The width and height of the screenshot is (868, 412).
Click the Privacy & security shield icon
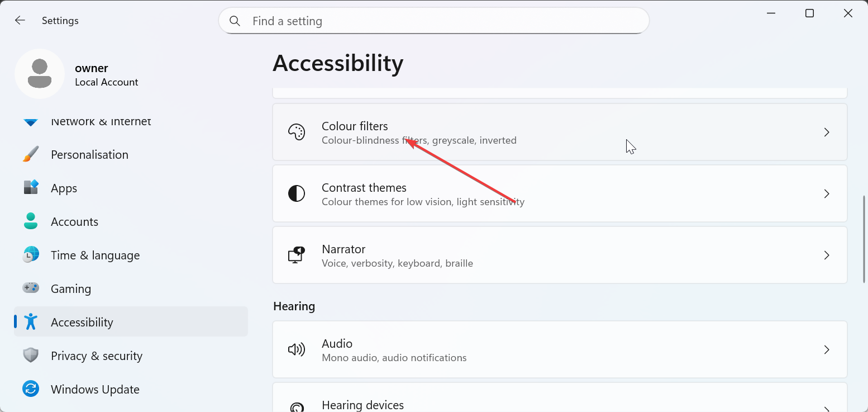[x=31, y=356]
